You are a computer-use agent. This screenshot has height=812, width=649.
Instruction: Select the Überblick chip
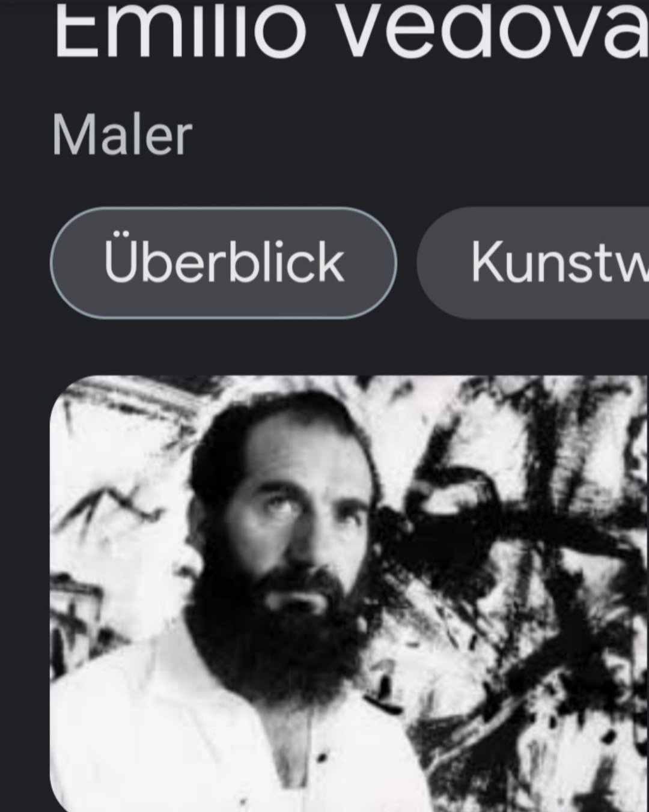click(x=224, y=262)
